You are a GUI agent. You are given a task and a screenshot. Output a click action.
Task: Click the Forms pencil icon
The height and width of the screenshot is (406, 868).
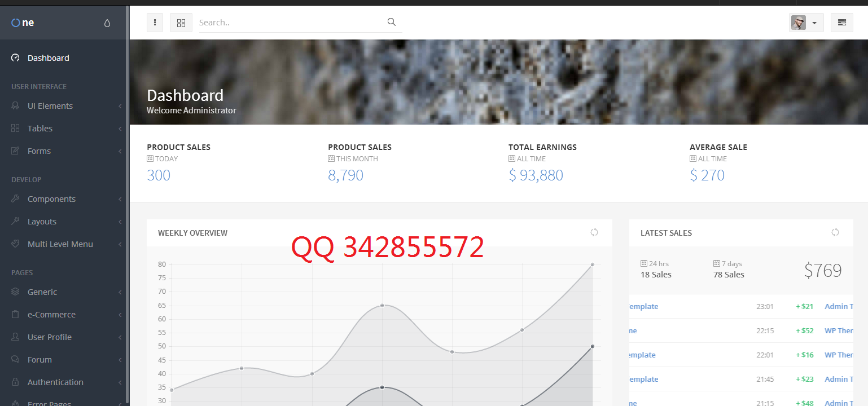15,151
